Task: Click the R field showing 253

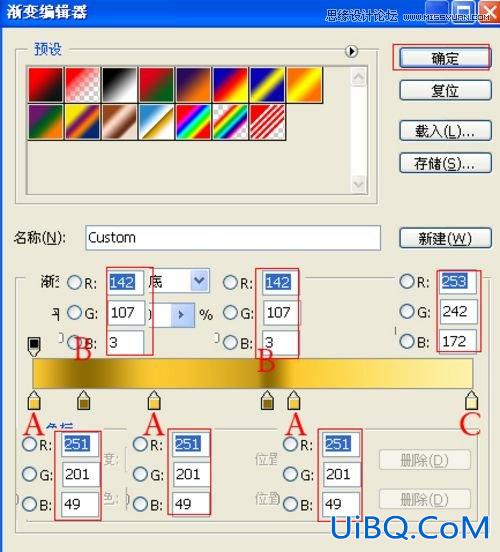Action: [458, 281]
